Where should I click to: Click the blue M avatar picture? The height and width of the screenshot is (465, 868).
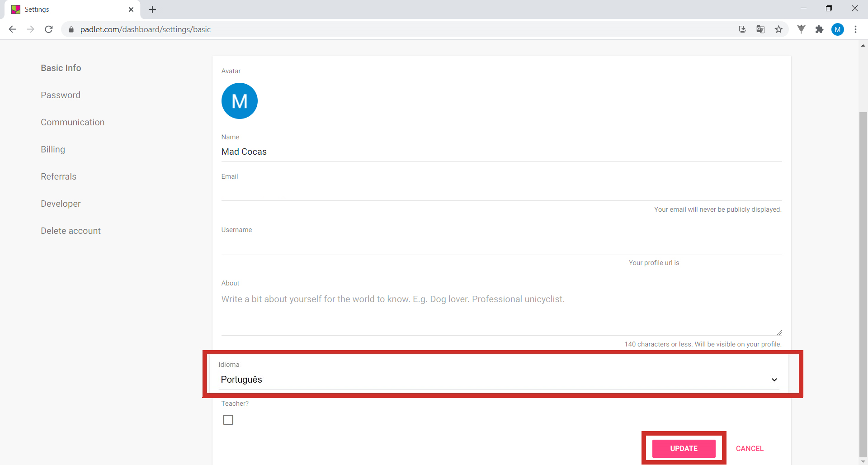pyautogui.click(x=239, y=101)
